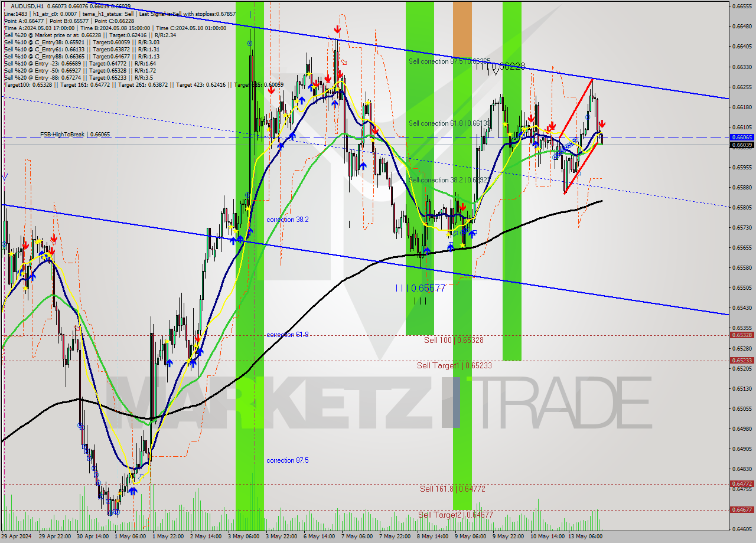The image size is (756, 543).
Task: Click the '1 May 06:00' time axis label
Action: 129,537
